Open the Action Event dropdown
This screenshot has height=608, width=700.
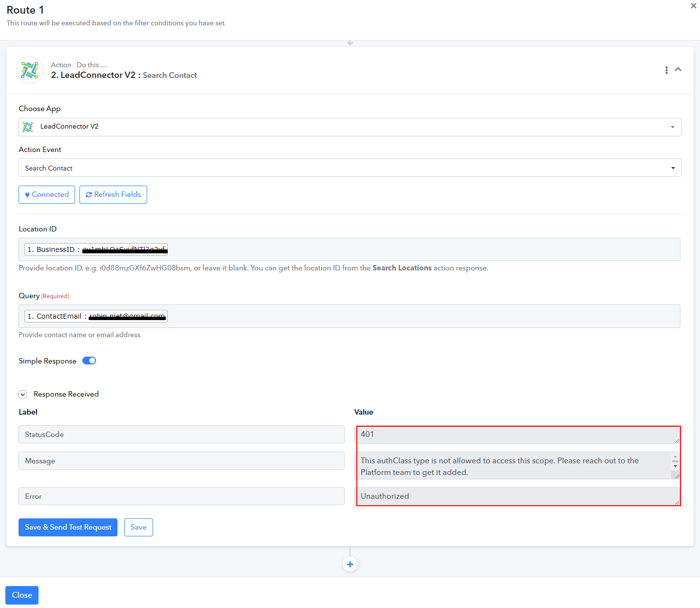(350, 168)
